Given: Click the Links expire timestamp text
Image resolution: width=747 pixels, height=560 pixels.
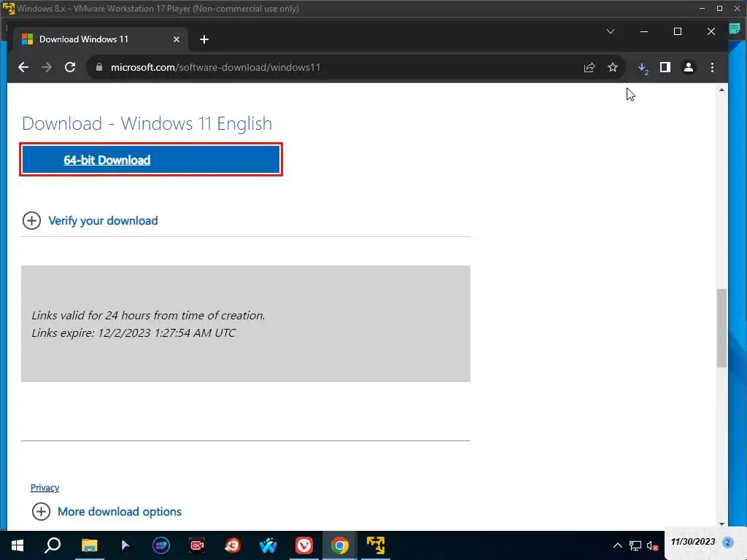Looking at the screenshot, I should pos(133,332).
